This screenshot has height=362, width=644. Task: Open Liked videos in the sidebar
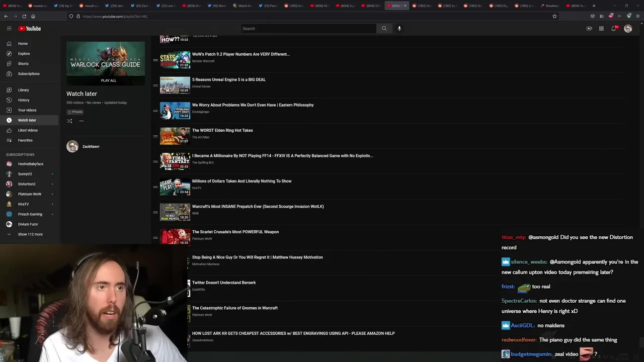coord(29,130)
